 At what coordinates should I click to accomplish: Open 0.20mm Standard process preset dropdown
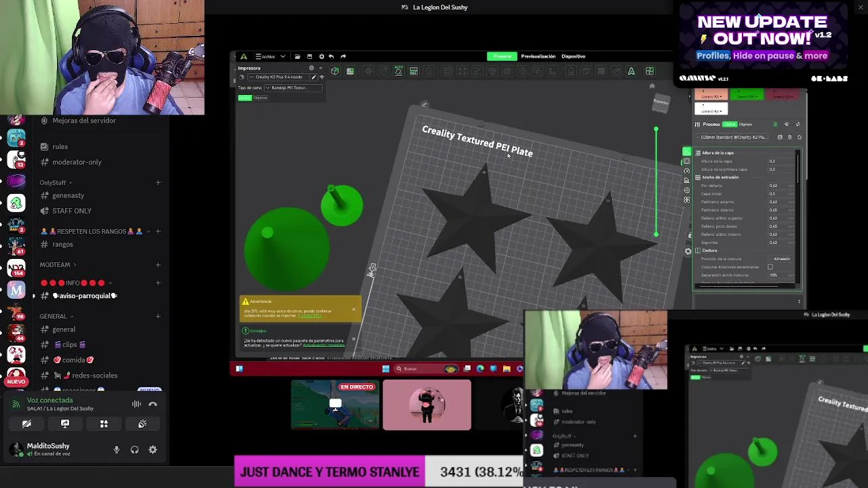tap(732, 137)
